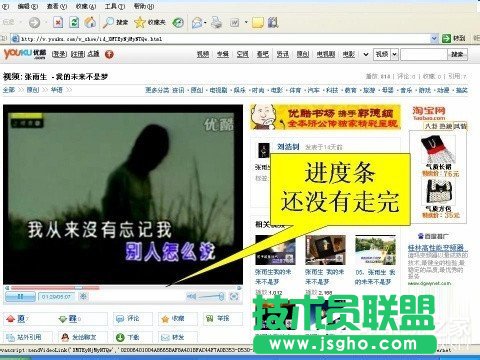This screenshot has height=360, width=480.
Task: Open second related video thumbnail
Action: 325,250
